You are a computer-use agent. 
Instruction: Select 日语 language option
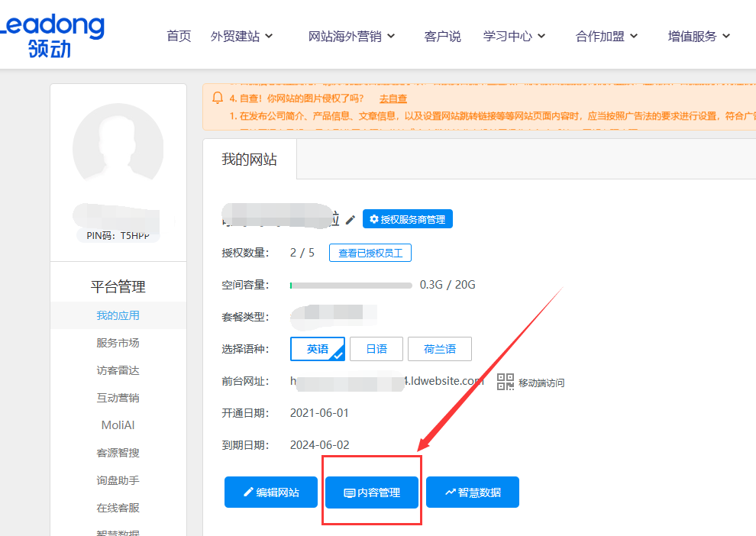coord(376,349)
